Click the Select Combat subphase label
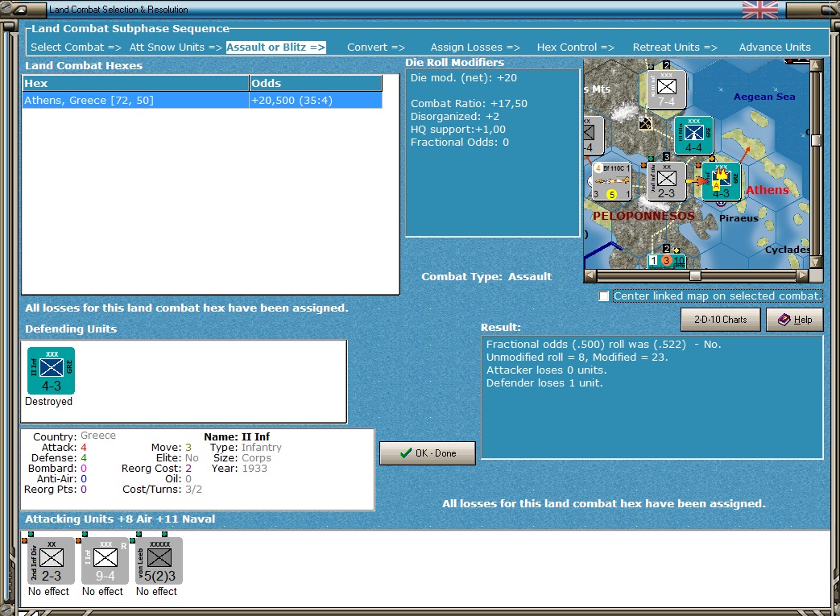This screenshot has width=840, height=616. 76,48
